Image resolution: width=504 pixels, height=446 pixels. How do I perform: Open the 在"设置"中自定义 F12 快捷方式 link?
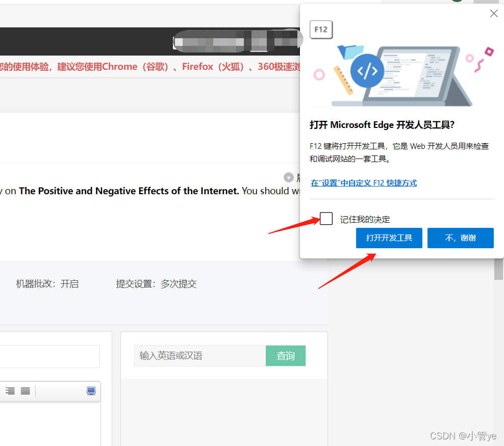(x=364, y=183)
